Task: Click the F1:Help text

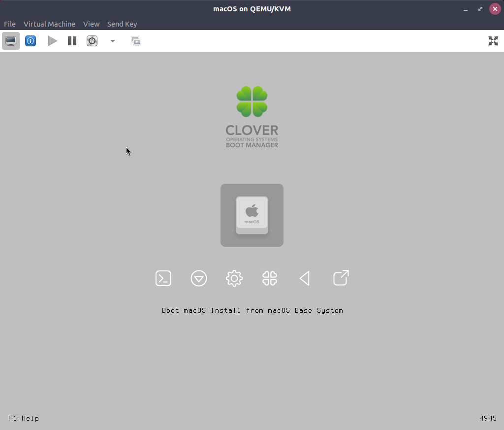Action: [x=24, y=418]
